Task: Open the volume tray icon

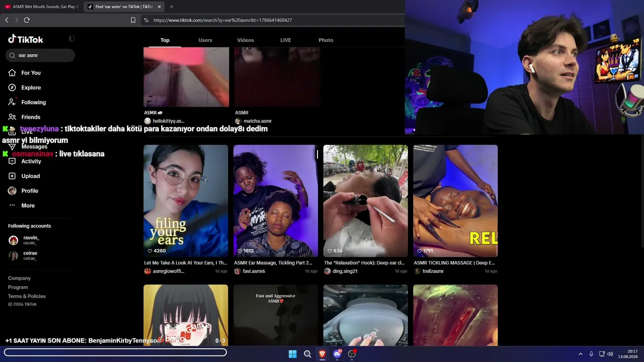Action: 610,354
